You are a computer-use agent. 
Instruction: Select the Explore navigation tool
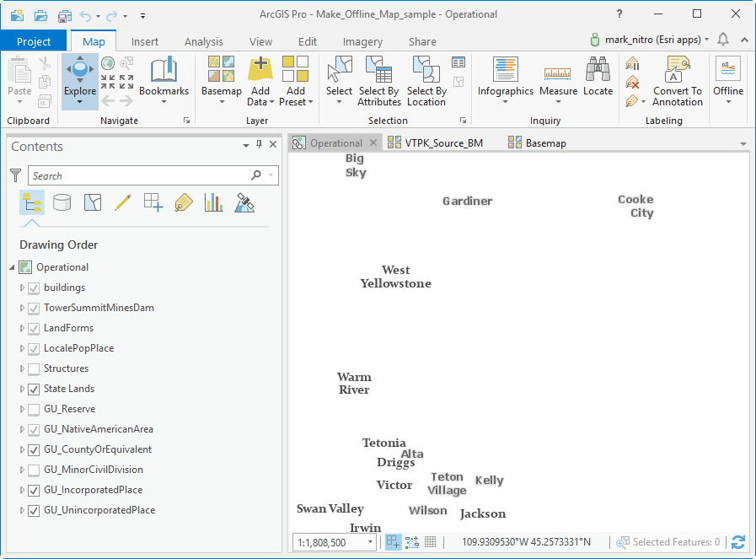click(x=80, y=81)
